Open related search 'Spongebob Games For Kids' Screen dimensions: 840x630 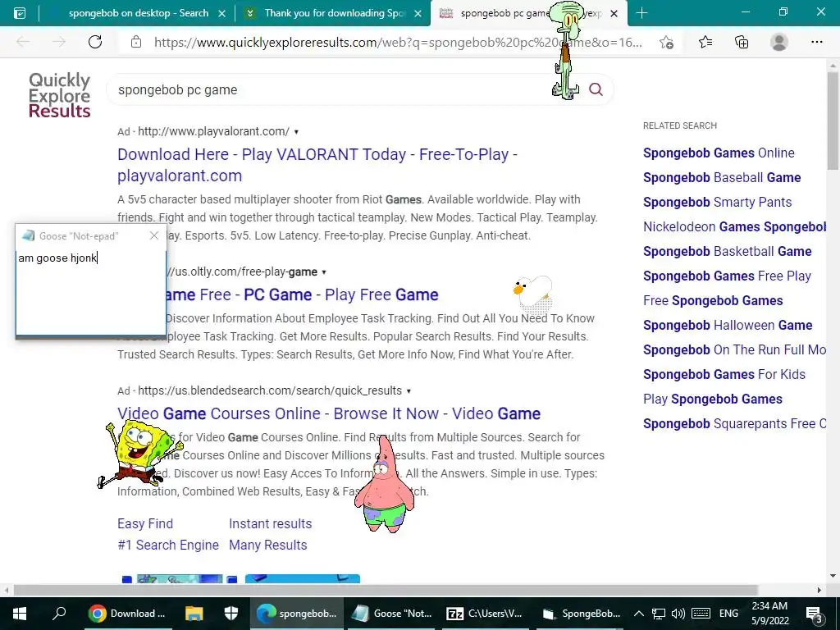click(x=724, y=374)
